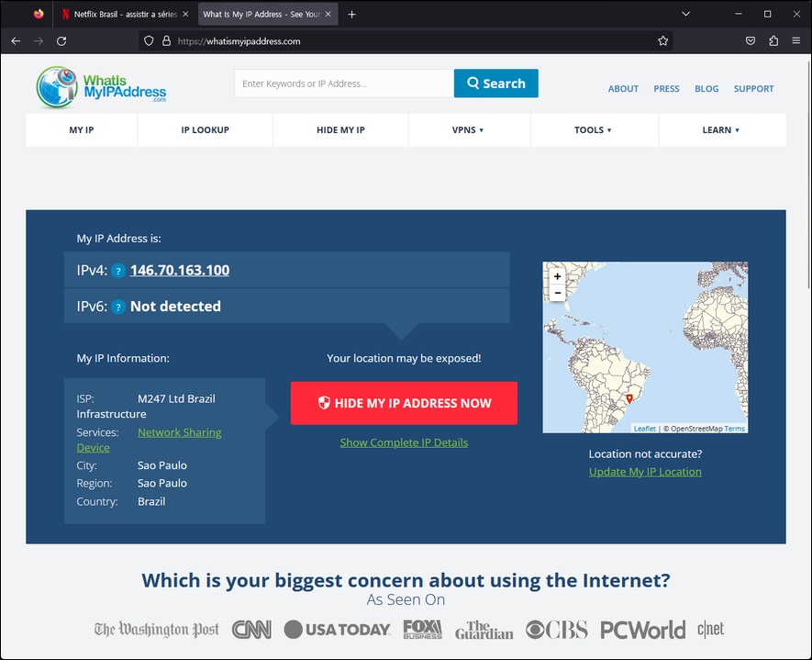Click the PCWorld logo
812x660 pixels.
point(642,630)
